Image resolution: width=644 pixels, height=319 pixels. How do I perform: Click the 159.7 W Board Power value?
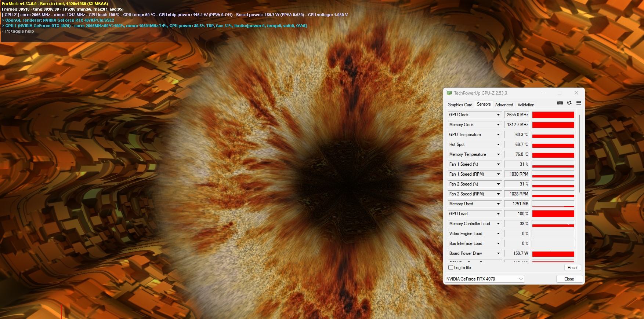(517, 253)
